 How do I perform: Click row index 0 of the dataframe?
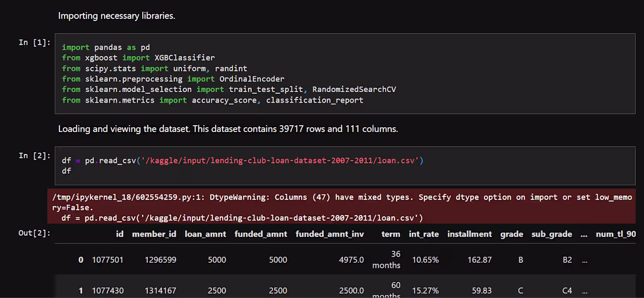(x=81, y=260)
